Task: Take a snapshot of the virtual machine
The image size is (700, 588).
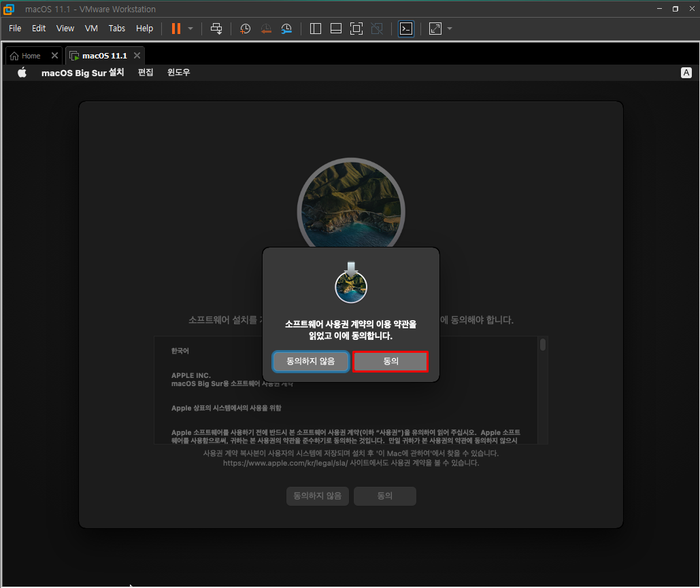Action: [245, 29]
